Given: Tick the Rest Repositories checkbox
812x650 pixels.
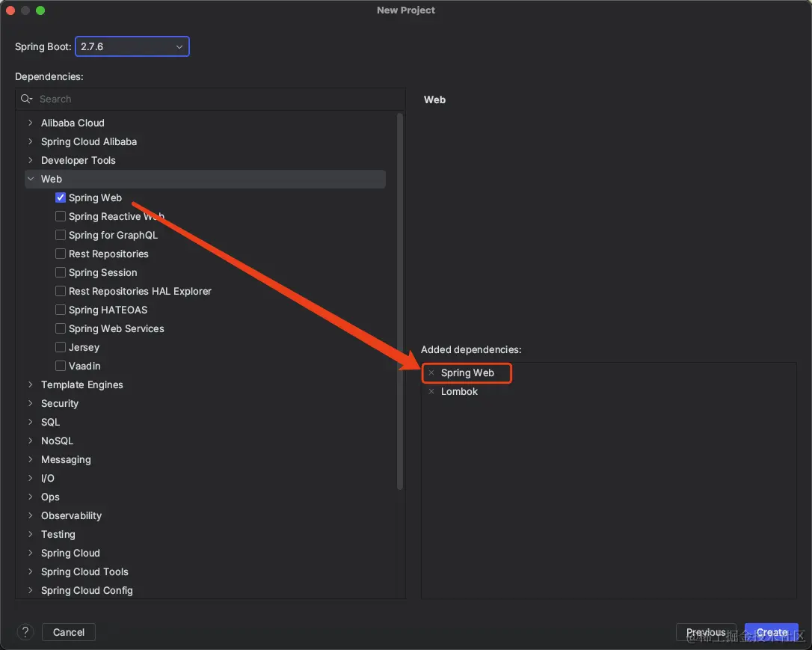Looking at the screenshot, I should (61, 254).
